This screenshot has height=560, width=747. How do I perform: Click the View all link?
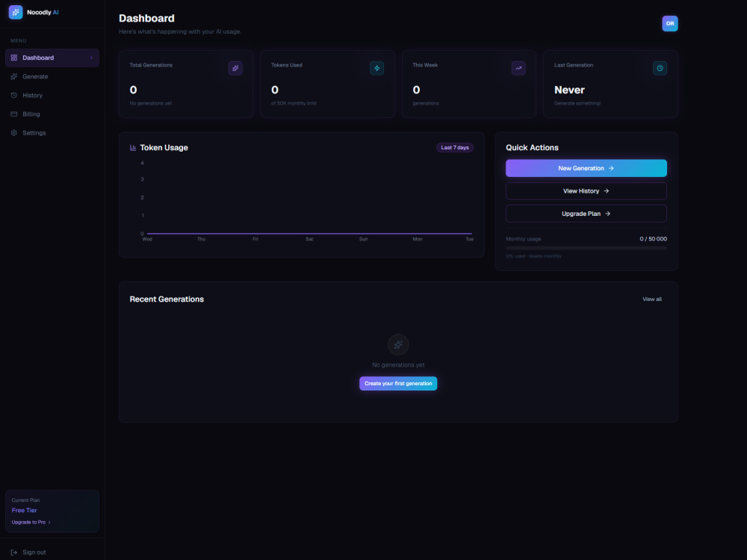[x=651, y=299]
